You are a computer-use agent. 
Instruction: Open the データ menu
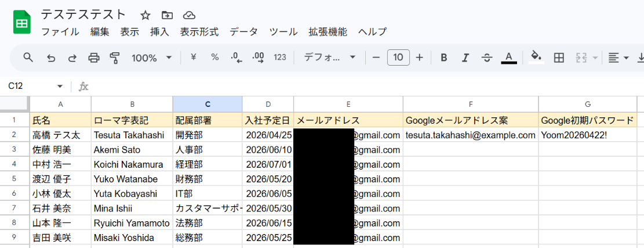click(243, 32)
